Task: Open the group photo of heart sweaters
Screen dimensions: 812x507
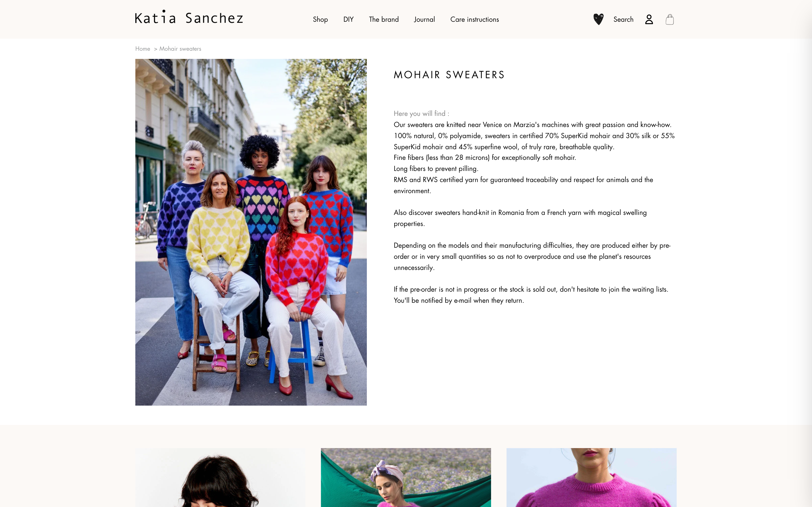Action: click(251, 232)
